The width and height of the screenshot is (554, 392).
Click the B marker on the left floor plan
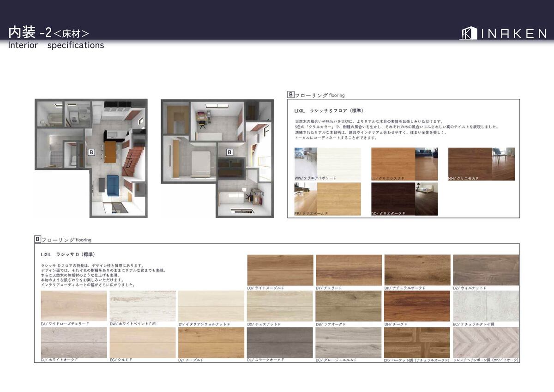[x=91, y=151]
